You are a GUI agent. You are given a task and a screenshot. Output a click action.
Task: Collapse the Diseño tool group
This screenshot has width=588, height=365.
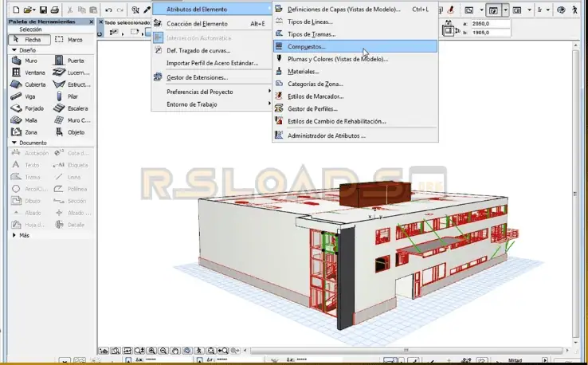14,50
